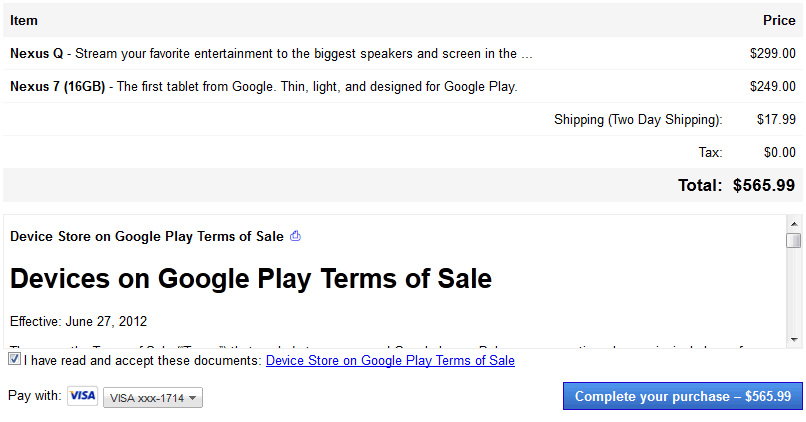Click the Nexus 7 $249.00 price
Image resolution: width=806 pixels, height=422 pixels.
tap(772, 87)
